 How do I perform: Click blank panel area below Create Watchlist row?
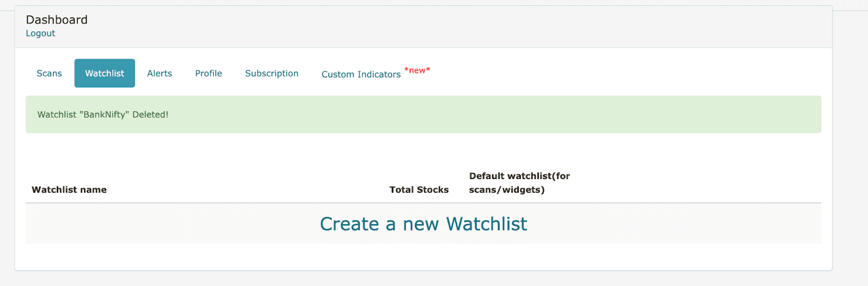click(423, 257)
